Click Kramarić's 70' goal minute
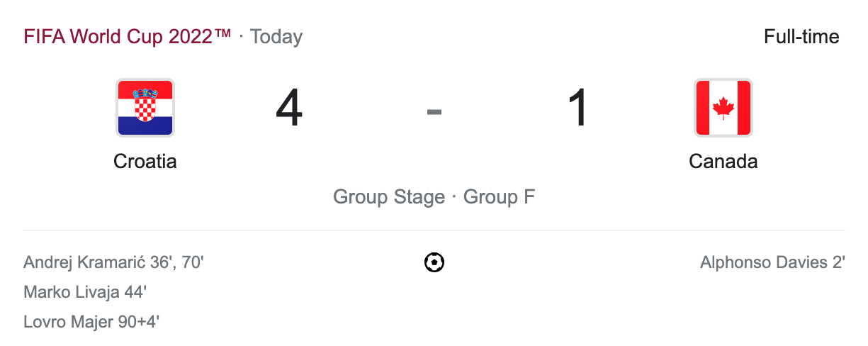This screenshot has width=868, height=346. click(192, 263)
